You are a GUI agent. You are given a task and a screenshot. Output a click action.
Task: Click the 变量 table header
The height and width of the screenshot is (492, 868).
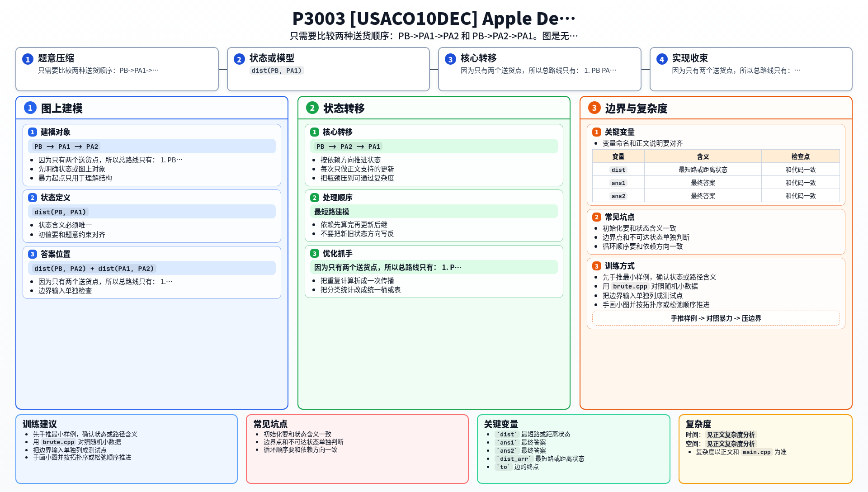click(x=618, y=156)
